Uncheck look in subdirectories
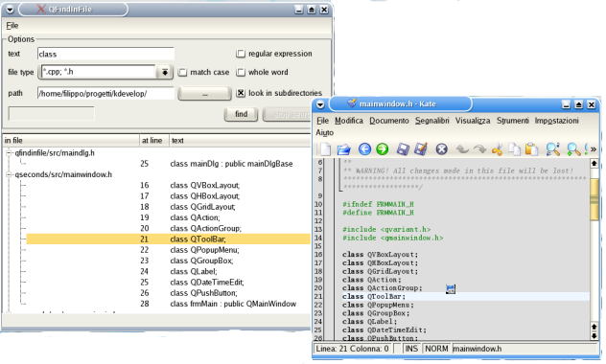The width and height of the screenshot is (606, 364). click(241, 93)
